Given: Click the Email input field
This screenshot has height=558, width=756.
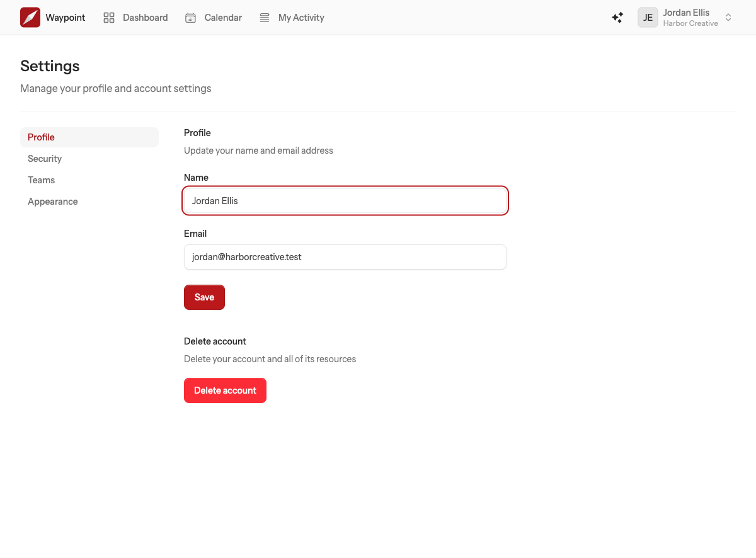Looking at the screenshot, I should pos(345,257).
